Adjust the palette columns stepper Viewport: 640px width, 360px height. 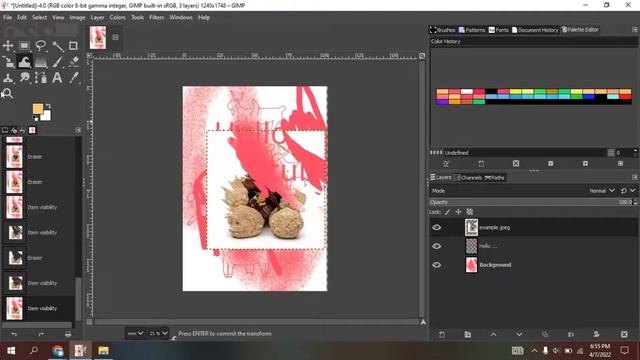tap(635, 152)
